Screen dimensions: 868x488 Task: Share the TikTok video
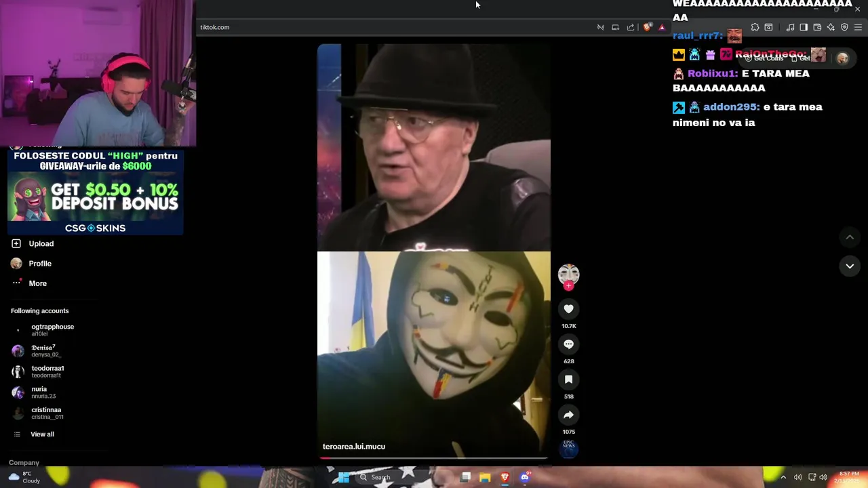568,415
